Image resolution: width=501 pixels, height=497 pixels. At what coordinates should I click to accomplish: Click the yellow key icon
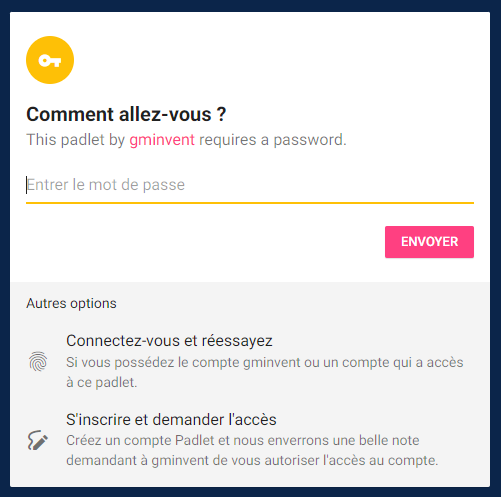[50, 60]
